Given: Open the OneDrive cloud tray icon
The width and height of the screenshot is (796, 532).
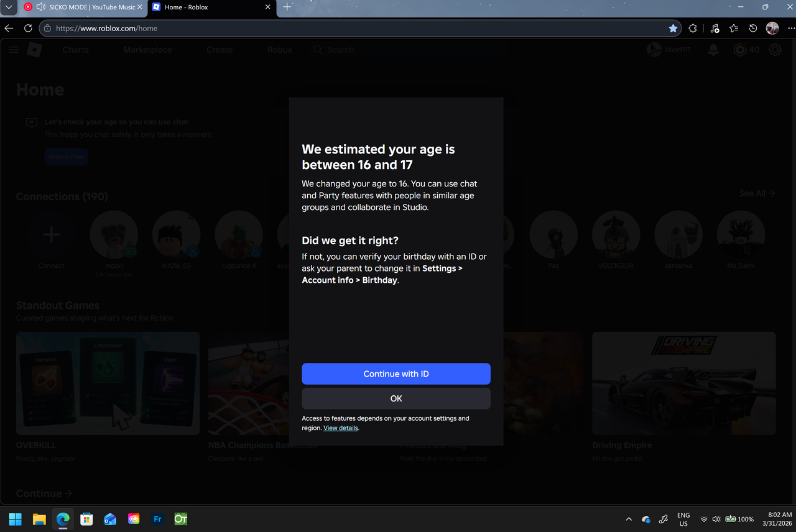Looking at the screenshot, I should coord(646,519).
